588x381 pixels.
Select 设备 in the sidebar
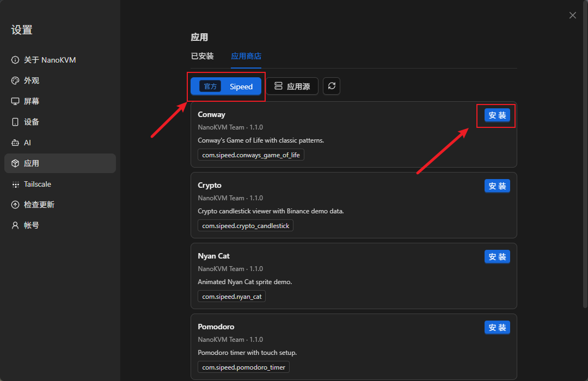point(60,122)
